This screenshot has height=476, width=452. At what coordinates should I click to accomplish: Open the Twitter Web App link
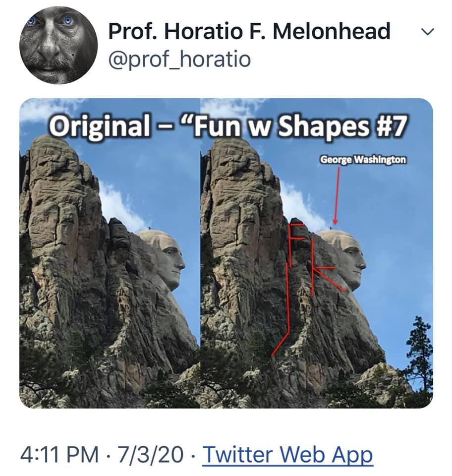(287, 454)
